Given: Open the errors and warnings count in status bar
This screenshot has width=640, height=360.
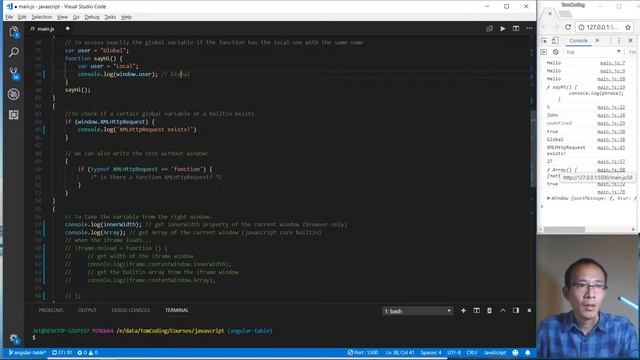Looking at the screenshot, I should (88, 353).
